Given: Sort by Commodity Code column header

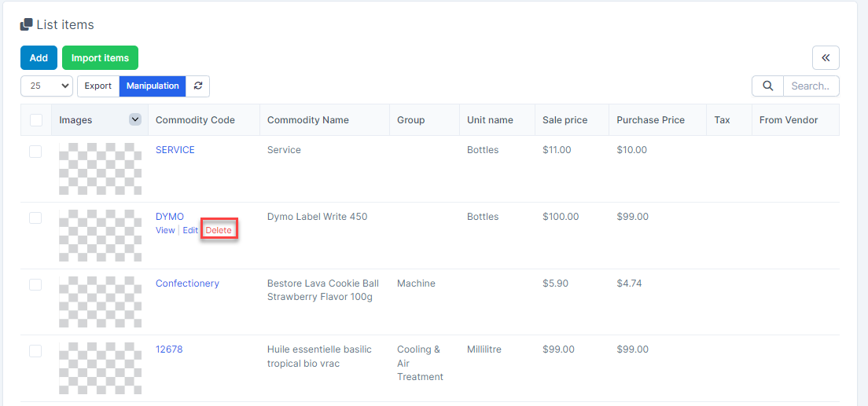Looking at the screenshot, I should coord(195,120).
